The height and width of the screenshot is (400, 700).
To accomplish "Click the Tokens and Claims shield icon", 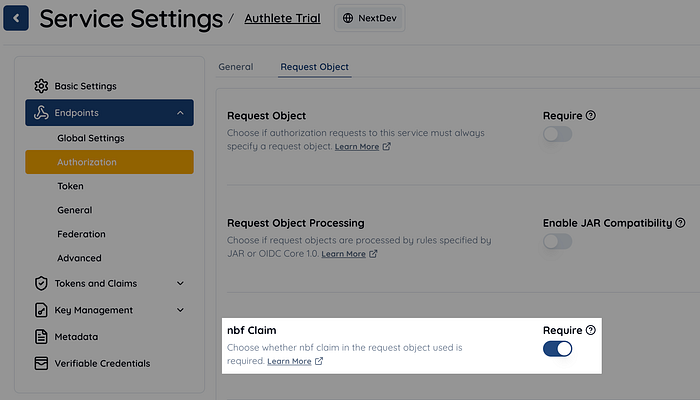I will click(x=41, y=283).
